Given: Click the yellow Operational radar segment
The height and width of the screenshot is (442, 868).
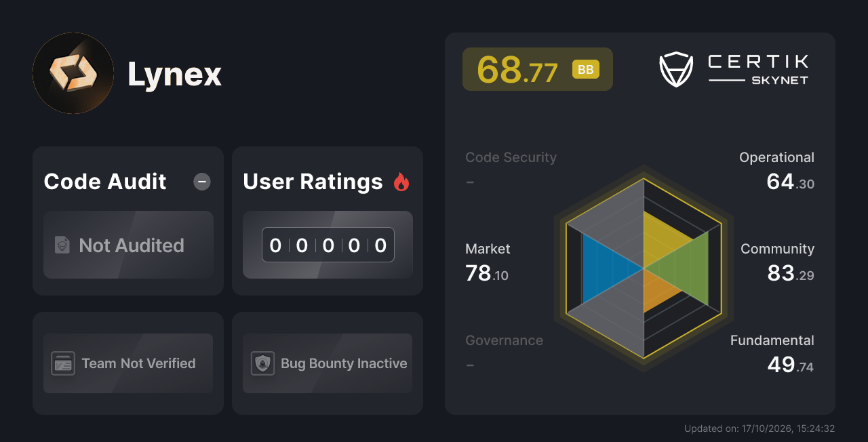Looking at the screenshot, I should coord(662,241).
